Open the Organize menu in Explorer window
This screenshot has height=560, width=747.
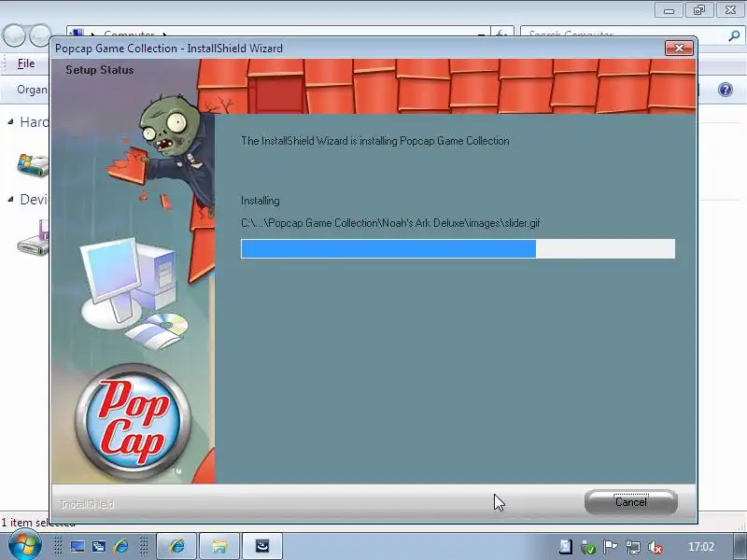pyautogui.click(x=32, y=90)
